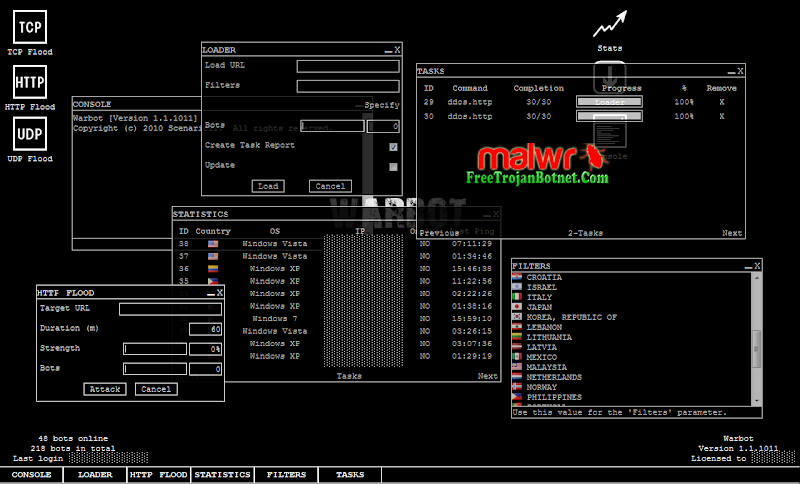The width and height of the screenshot is (800, 484).
Task: Click Cancel in the Loader window
Action: coord(330,186)
